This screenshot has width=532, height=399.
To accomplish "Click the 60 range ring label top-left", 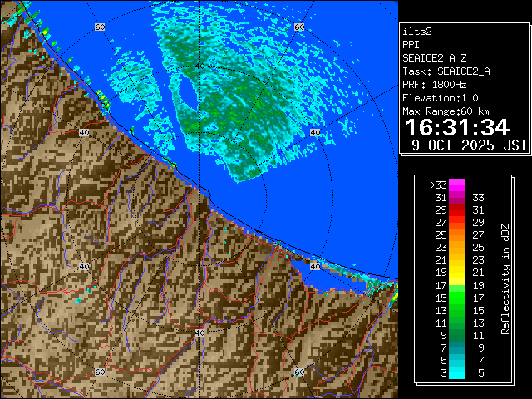I will (x=100, y=27).
